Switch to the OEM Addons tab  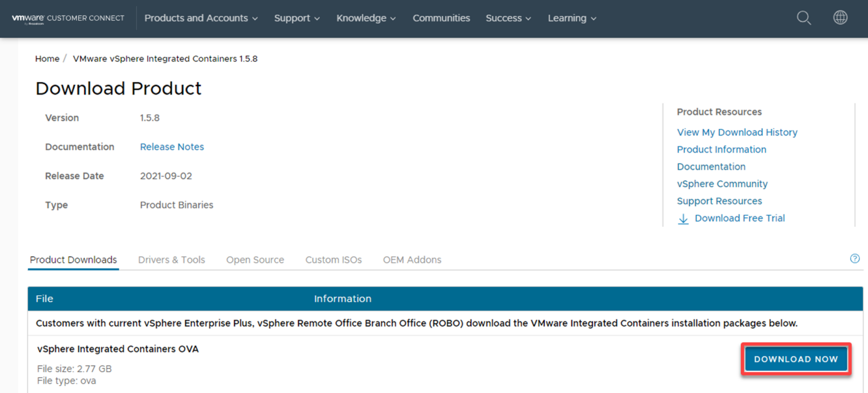tap(412, 260)
